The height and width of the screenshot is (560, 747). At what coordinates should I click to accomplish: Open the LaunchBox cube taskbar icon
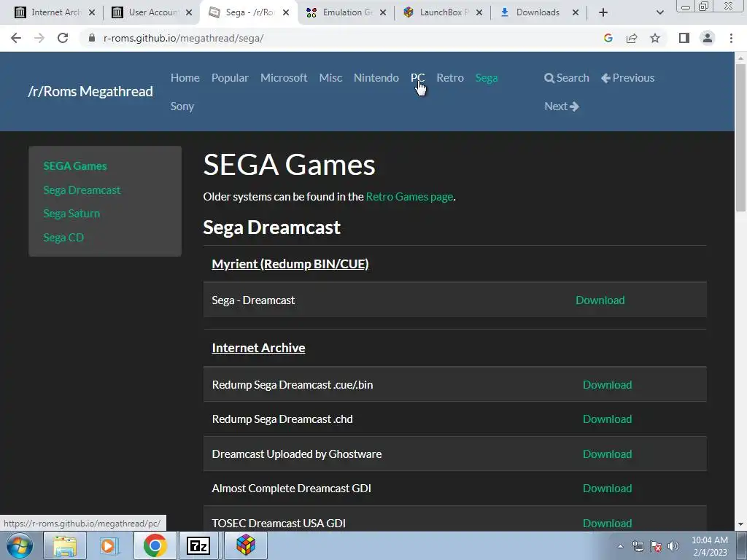[x=245, y=545]
